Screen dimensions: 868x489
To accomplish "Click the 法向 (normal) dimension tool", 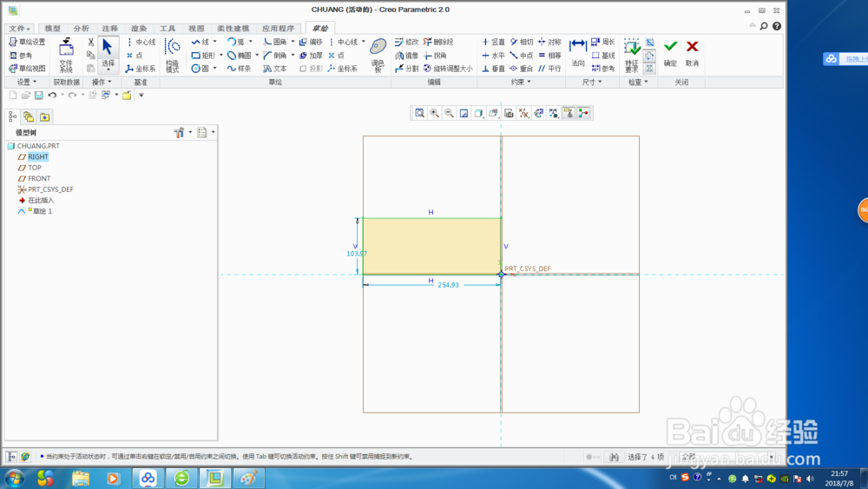I will click(x=578, y=53).
